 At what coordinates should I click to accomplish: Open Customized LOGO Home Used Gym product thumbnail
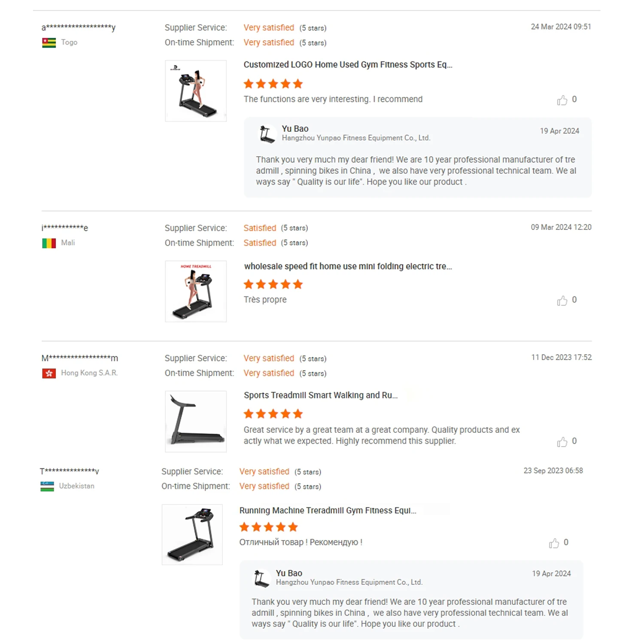point(196,91)
